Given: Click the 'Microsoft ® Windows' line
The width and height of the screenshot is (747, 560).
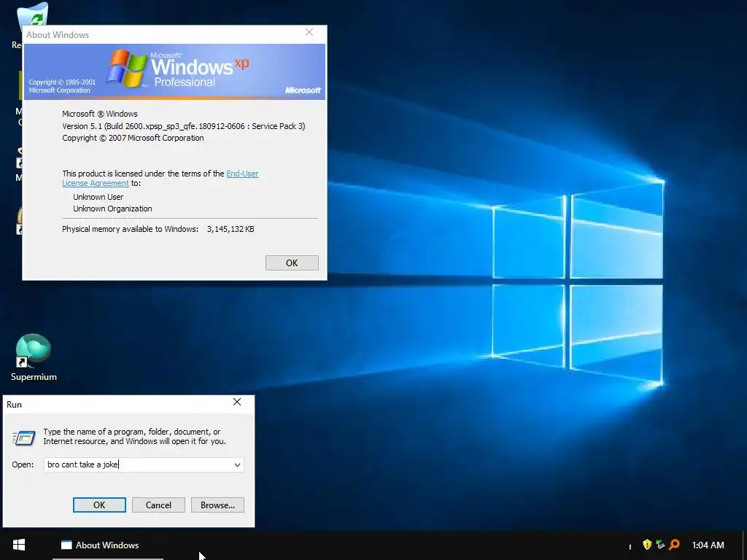Looking at the screenshot, I should coord(99,114).
